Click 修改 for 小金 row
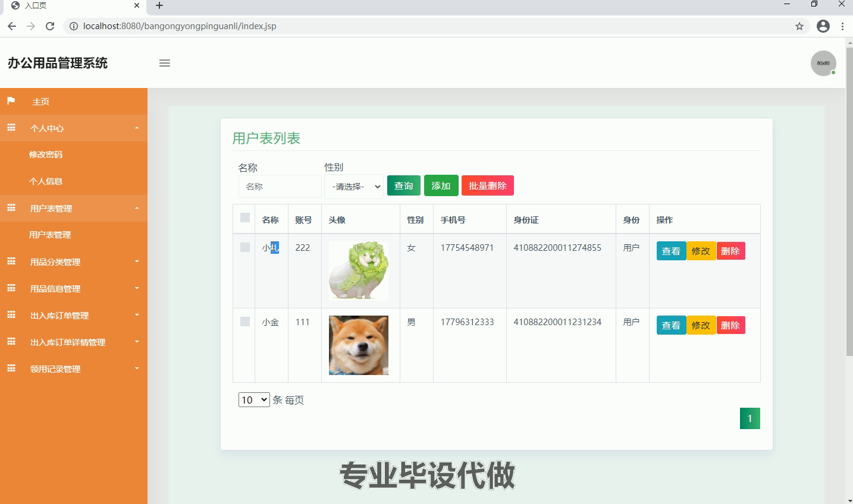This screenshot has width=853, height=504. point(701,325)
